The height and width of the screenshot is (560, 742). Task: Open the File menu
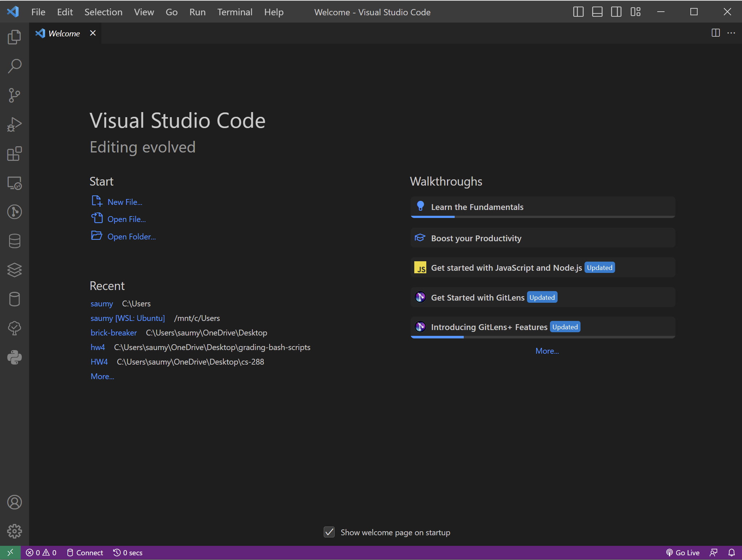[38, 12]
